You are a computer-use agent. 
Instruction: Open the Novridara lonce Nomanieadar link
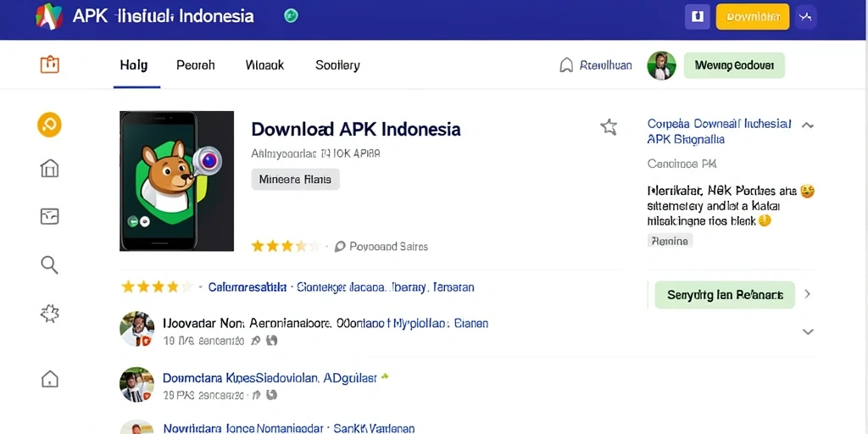coord(242,428)
